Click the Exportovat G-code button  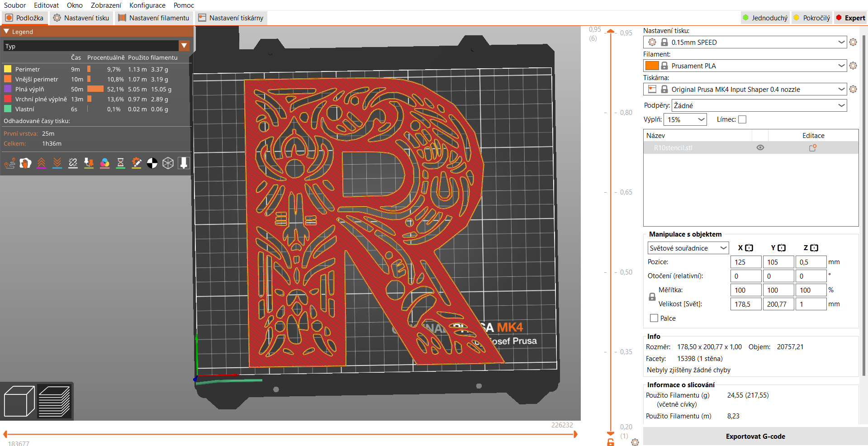point(755,436)
